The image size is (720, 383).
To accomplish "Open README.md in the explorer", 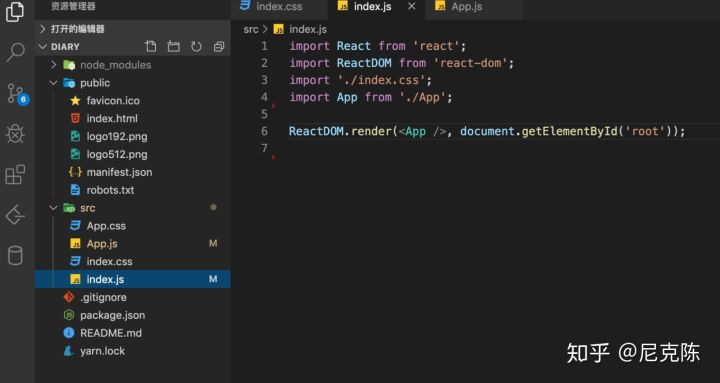I will [x=111, y=333].
